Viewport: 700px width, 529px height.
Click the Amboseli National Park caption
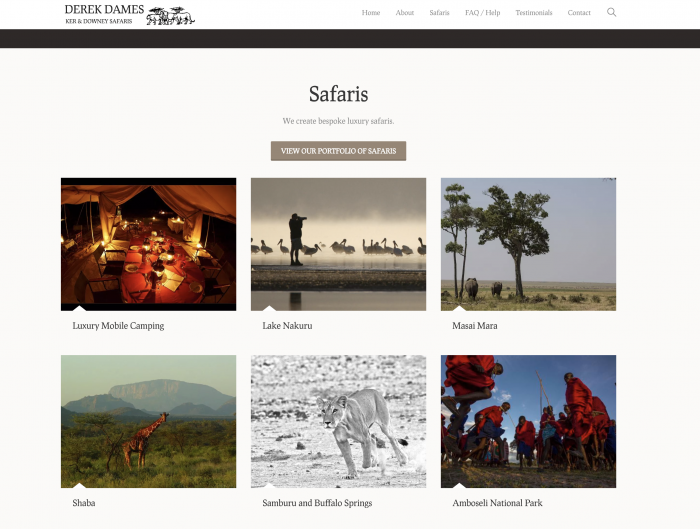point(497,503)
